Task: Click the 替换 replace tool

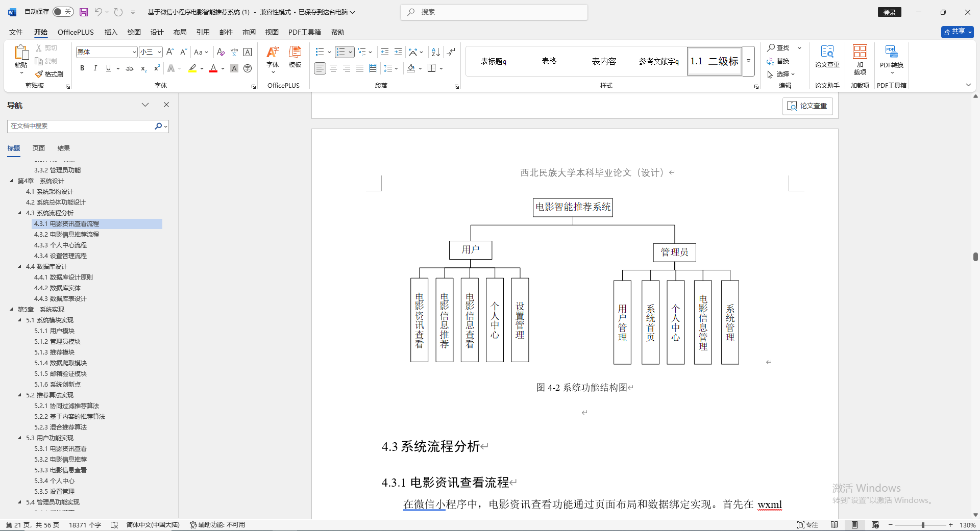Action: pyautogui.click(x=779, y=61)
